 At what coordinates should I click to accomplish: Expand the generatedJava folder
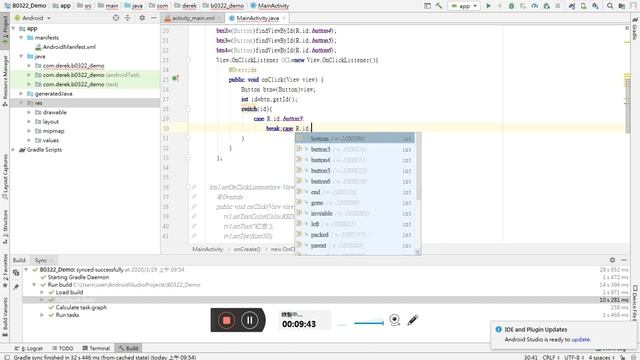pos(21,94)
